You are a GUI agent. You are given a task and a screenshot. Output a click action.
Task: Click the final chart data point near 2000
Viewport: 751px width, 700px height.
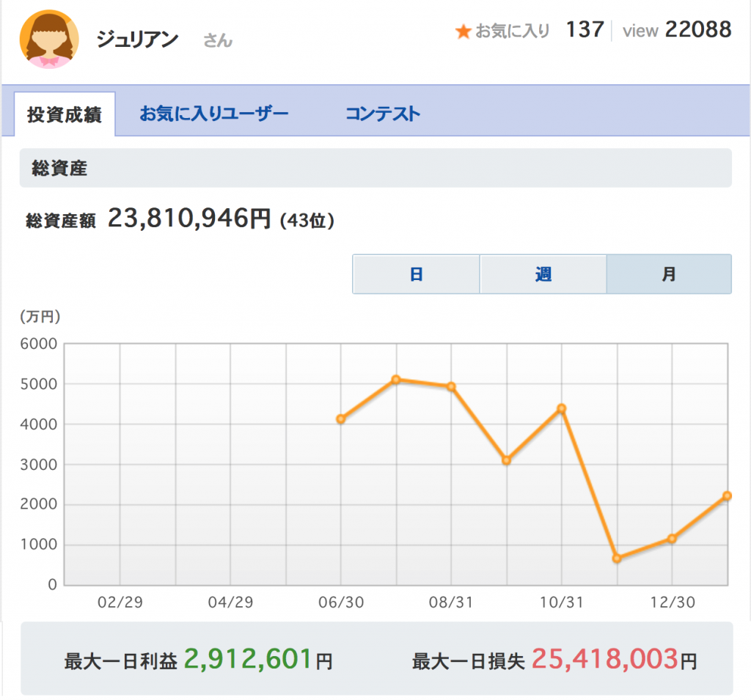pyautogui.click(x=727, y=496)
